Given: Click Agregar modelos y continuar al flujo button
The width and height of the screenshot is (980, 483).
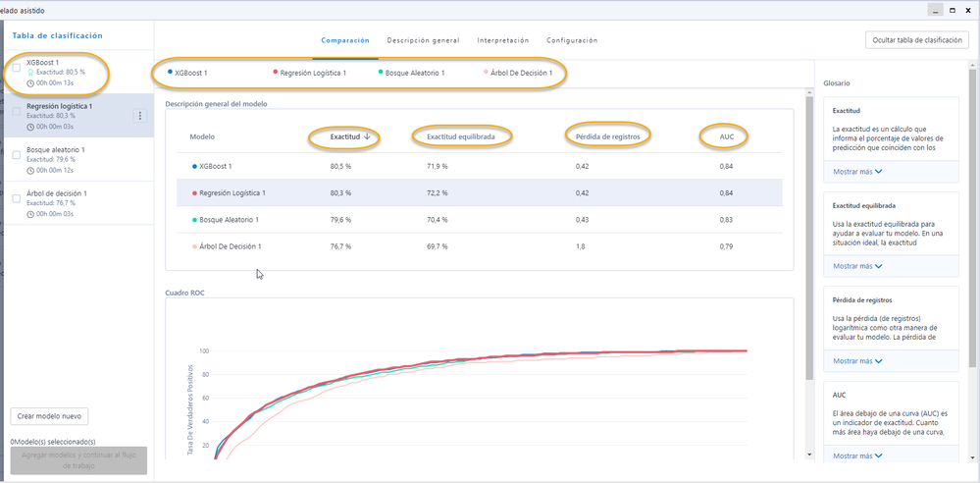Looking at the screenshot, I should [78, 460].
